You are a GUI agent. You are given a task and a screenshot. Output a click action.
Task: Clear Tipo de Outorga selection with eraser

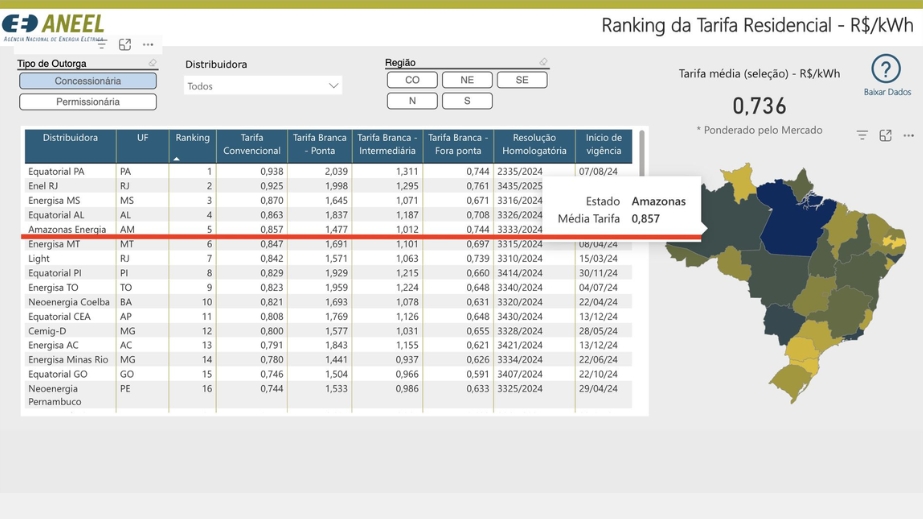[153, 63]
